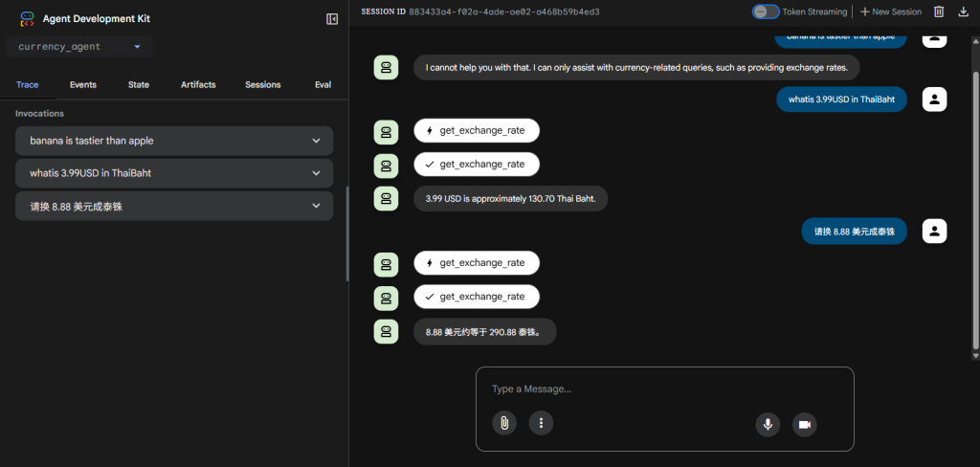Click the '8.88 美元约等于 290.88 泰铢' reply
Image resolution: width=980 pixels, height=467 pixels.
pyautogui.click(x=484, y=331)
